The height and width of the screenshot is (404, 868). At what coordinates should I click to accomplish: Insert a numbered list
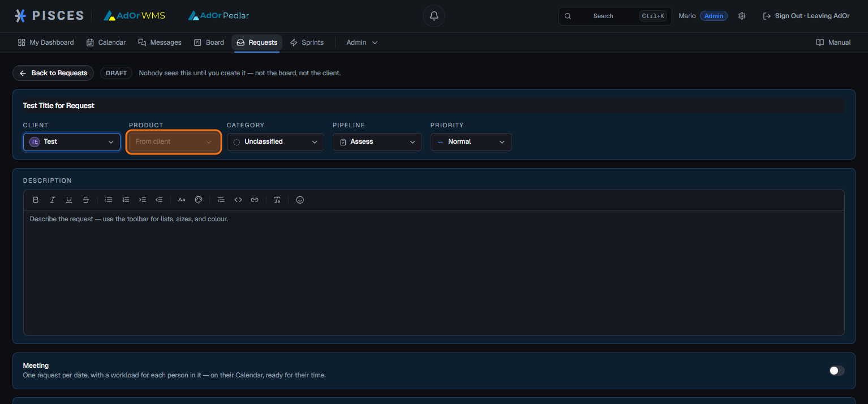[126, 200]
